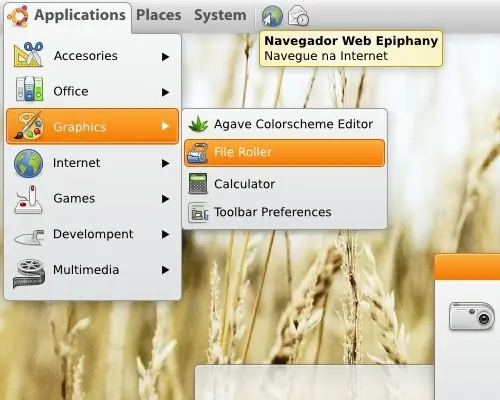The width and height of the screenshot is (500, 400).
Task: Open the mail envelope panel icon
Action: click(298, 16)
